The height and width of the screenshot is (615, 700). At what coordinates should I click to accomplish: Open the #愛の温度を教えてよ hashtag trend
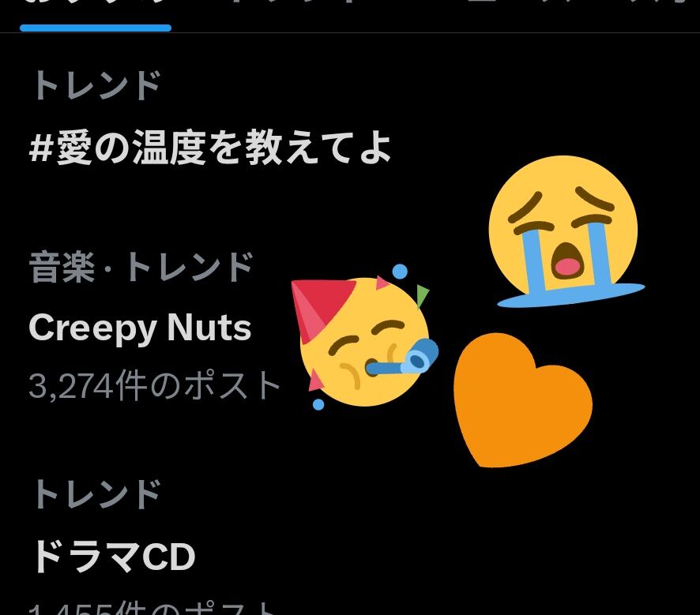tap(210, 147)
